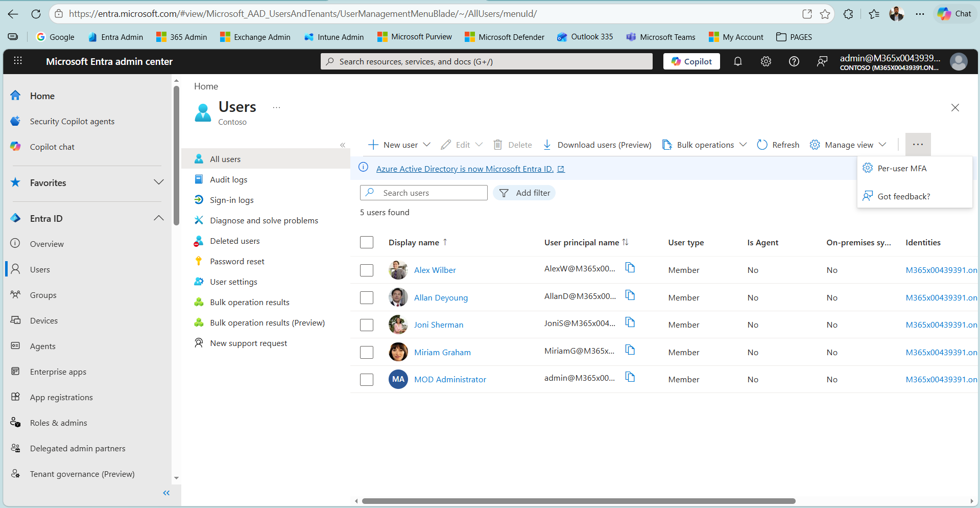
Task: Collapse the Users blade menu with chevrons
Action: click(x=343, y=145)
